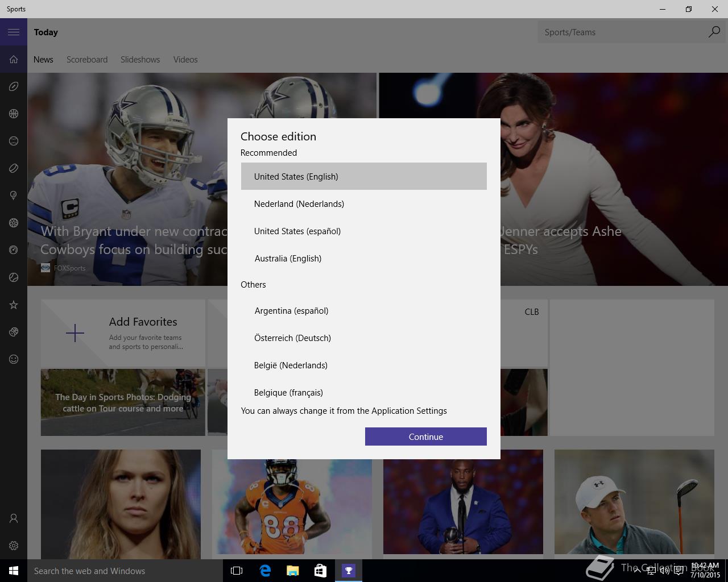Open the Windows Start button

coord(14,571)
